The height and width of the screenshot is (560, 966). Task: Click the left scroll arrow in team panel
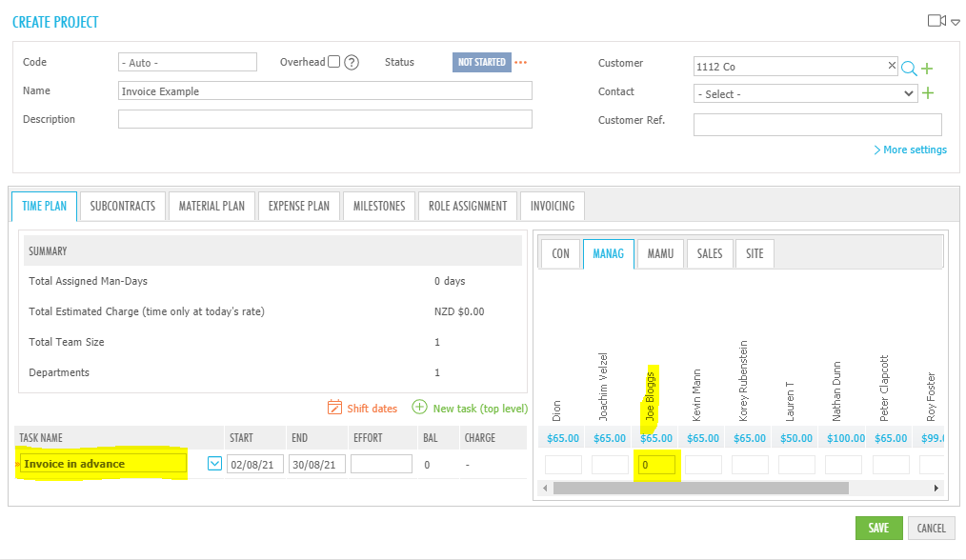pos(545,487)
